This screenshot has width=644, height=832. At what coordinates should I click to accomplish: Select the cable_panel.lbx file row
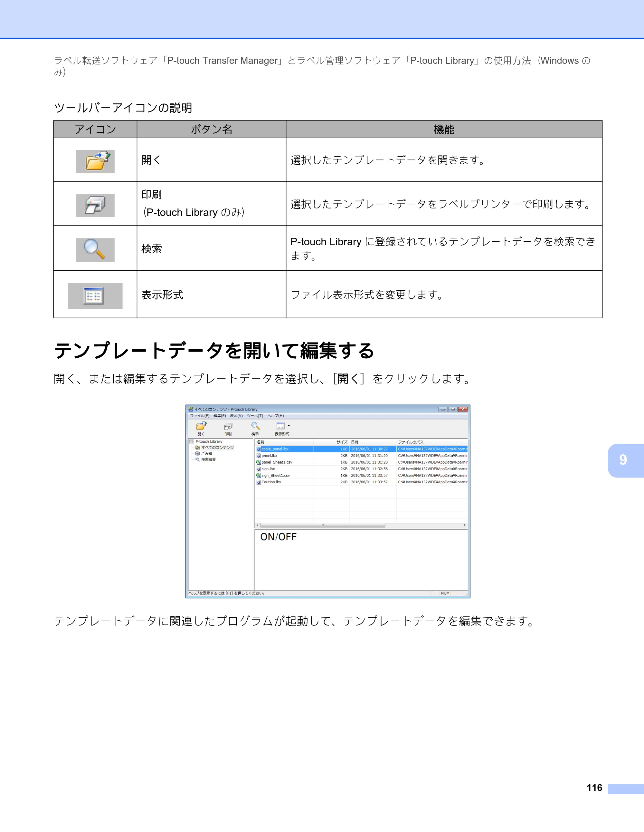point(362,449)
